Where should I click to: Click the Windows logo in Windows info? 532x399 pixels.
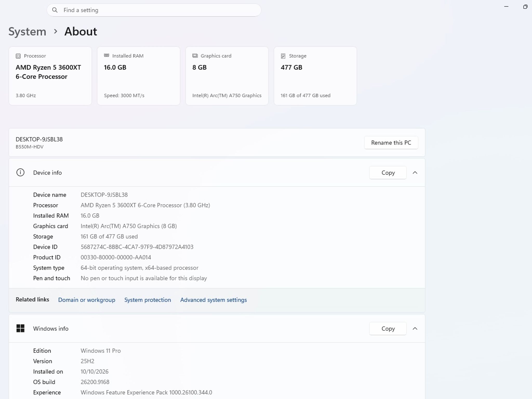click(x=20, y=328)
